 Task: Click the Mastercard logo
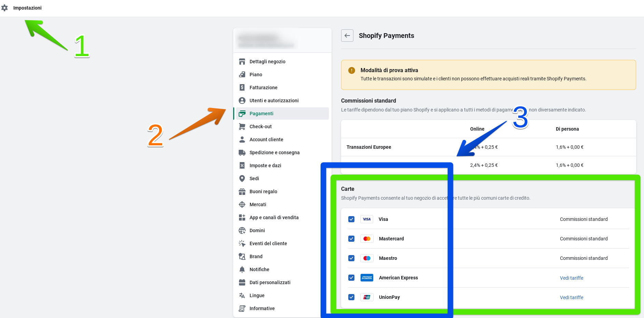[x=367, y=239]
